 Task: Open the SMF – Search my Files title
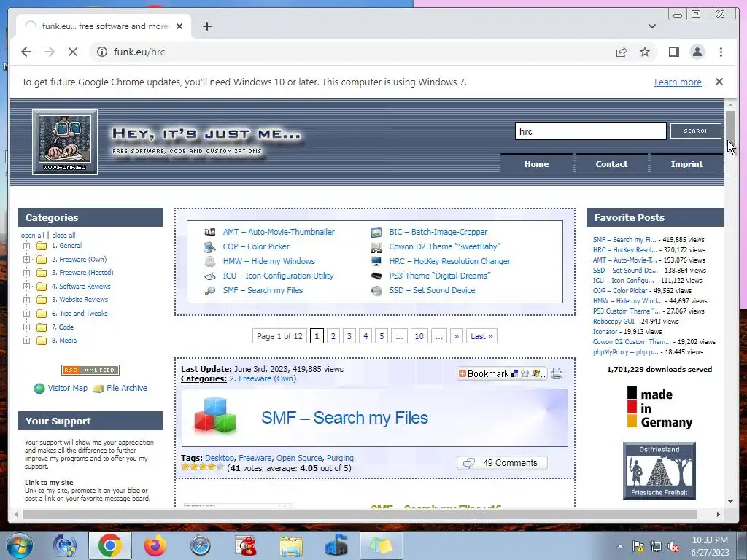pyautogui.click(x=344, y=418)
